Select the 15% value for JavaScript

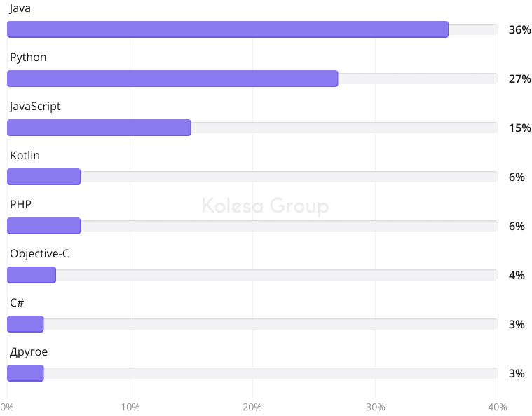pos(519,128)
